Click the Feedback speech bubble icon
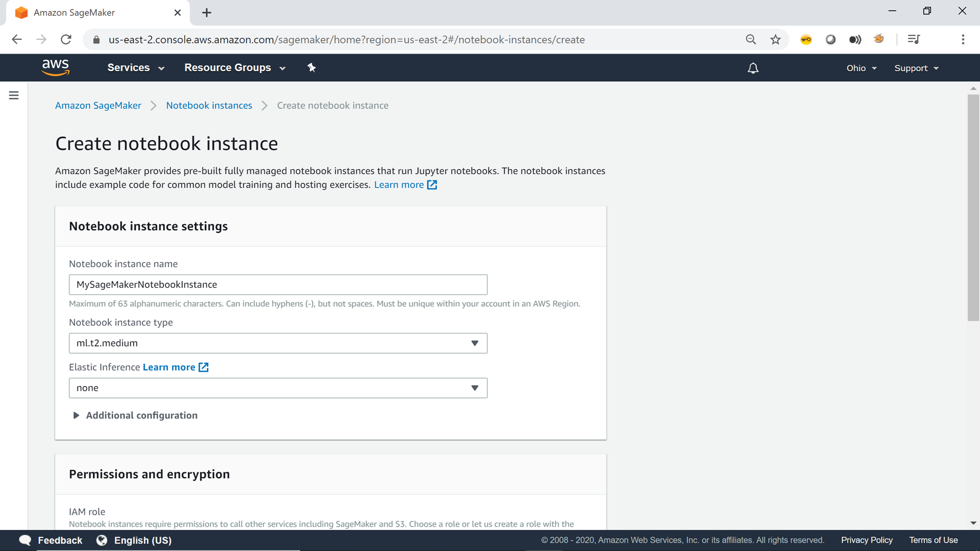980x551 pixels. tap(25, 540)
